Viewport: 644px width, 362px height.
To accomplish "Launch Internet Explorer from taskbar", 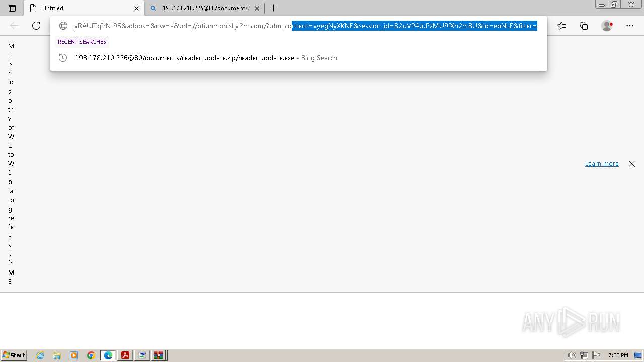I will pyautogui.click(x=40, y=355).
